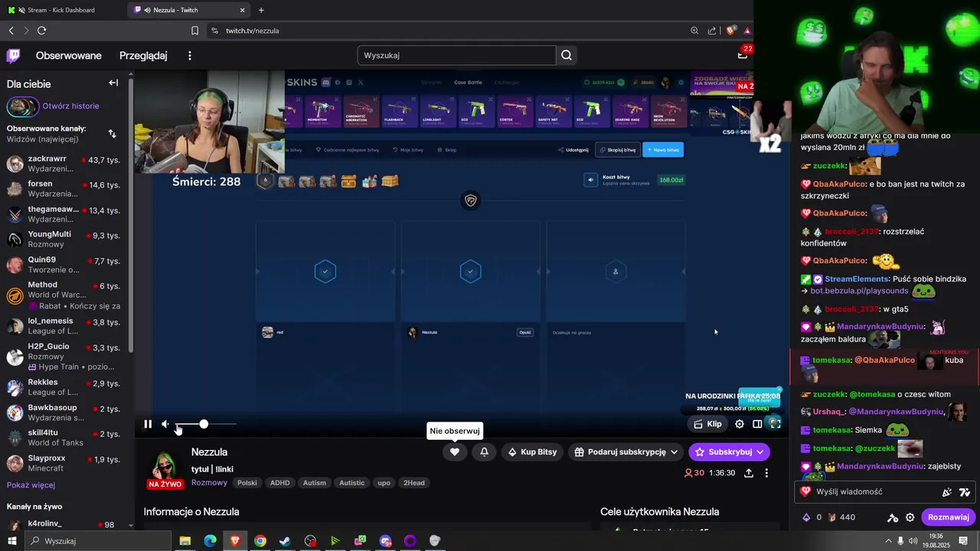Collapse the Dla ciebie sidebar
The image size is (980, 551).
[x=113, y=83]
